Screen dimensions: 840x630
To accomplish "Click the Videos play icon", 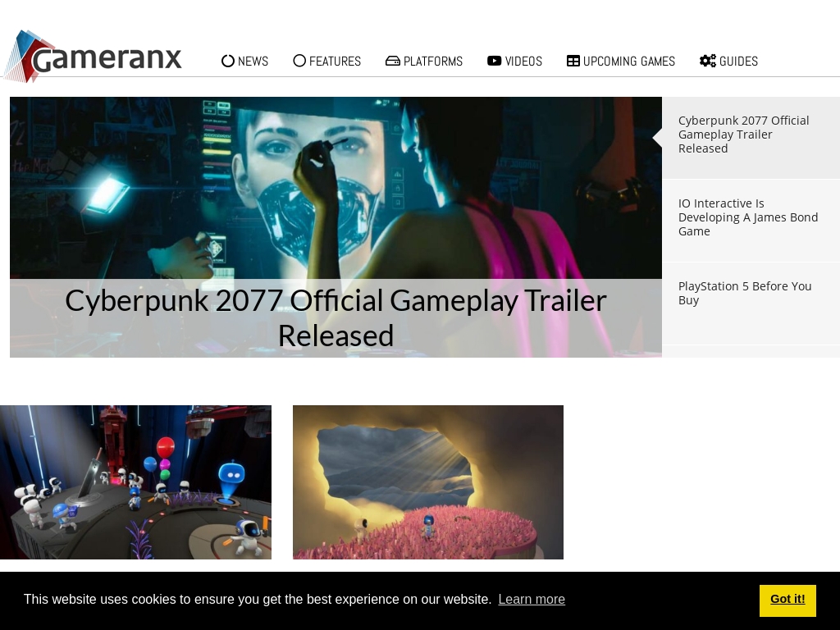I will click(494, 61).
